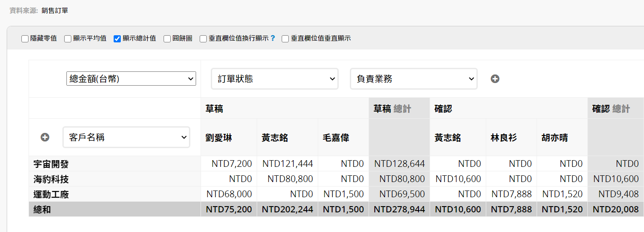Expand the 訂單狀態 dropdown
The height and width of the screenshot is (232, 644).
[x=275, y=79]
